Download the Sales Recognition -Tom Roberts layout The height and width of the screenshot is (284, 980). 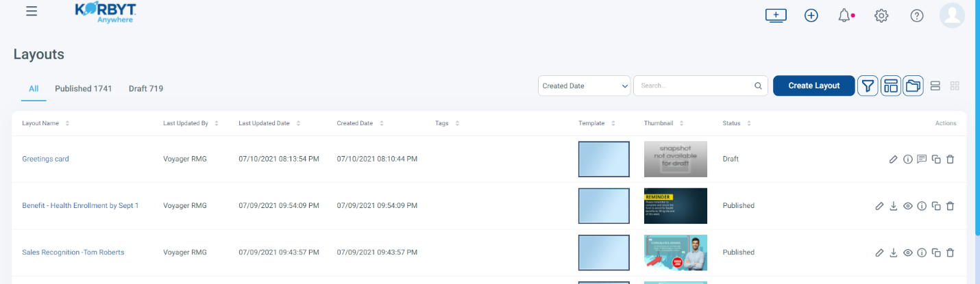point(894,253)
